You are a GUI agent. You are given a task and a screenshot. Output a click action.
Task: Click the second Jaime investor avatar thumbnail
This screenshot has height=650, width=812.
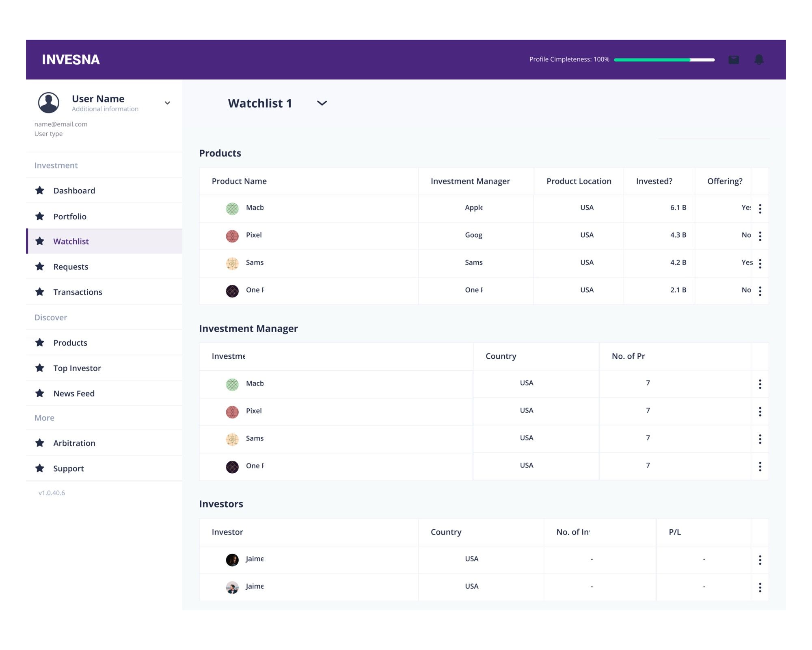point(232,587)
